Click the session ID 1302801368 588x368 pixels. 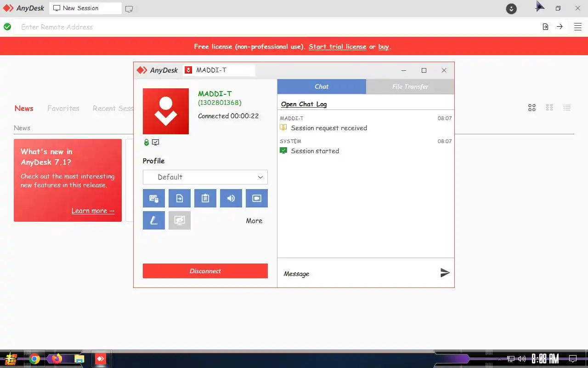pyautogui.click(x=220, y=103)
